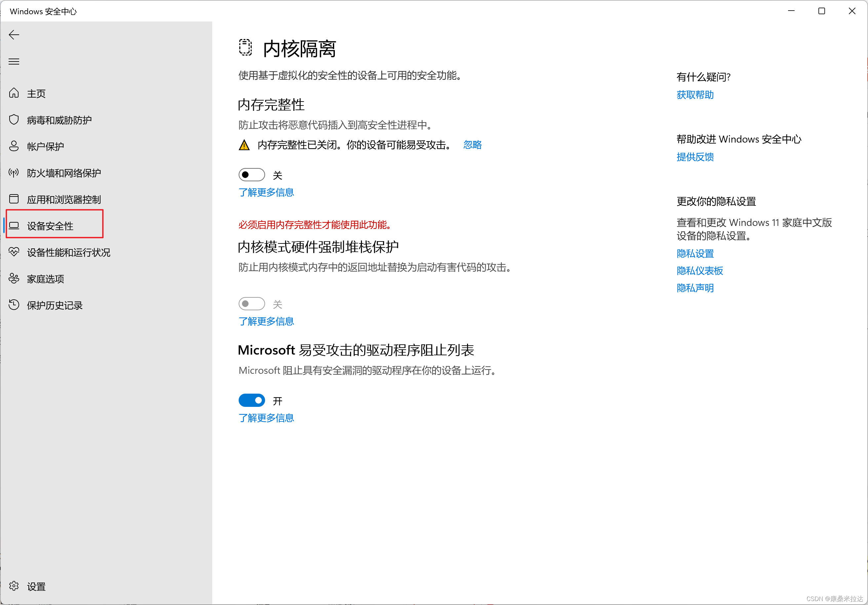Click the 内存完整性 section heading

pos(271,105)
